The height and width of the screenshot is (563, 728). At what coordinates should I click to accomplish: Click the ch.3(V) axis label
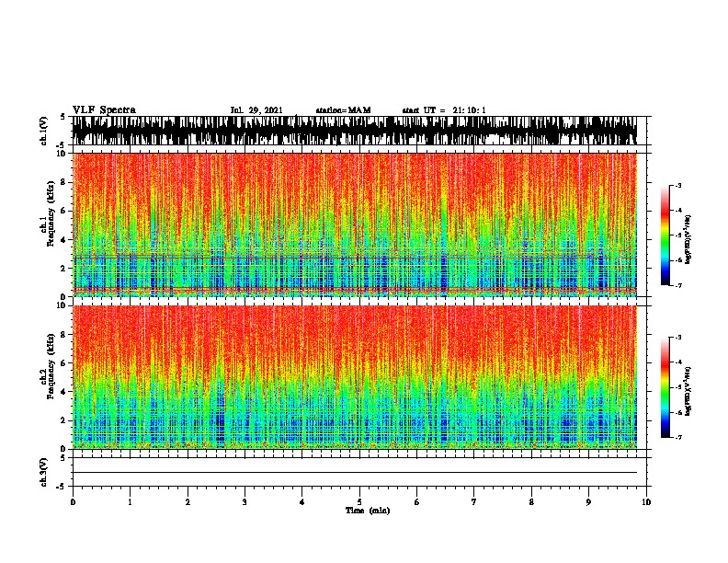coord(44,472)
